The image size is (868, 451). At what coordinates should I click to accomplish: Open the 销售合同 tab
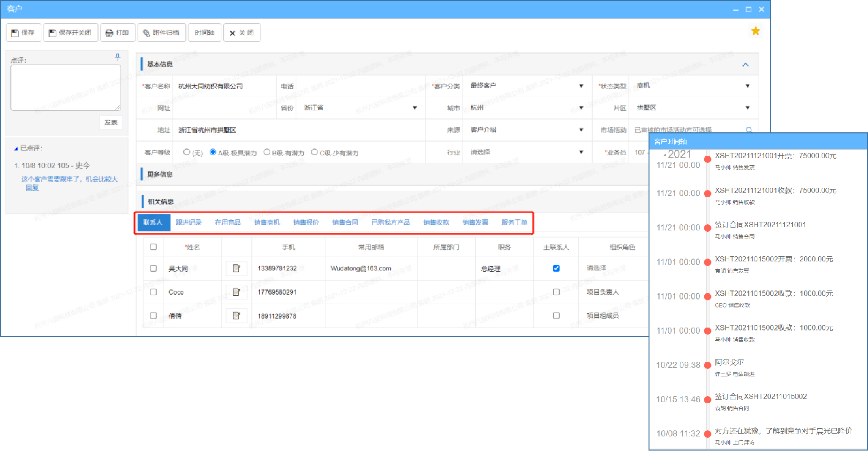point(345,222)
